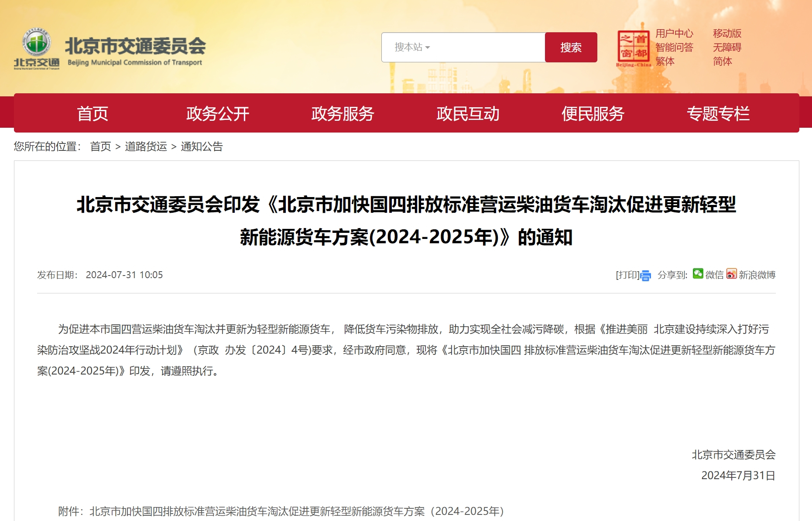
Task: Enable 无障碍 accessibility mode
Action: point(727,47)
